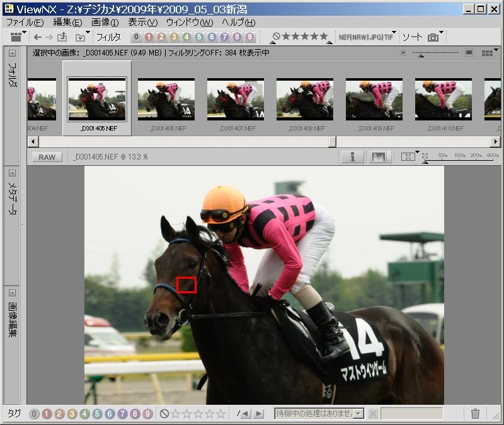
Task: Assign label 1 in the bottom tag bar
Action: [47, 414]
